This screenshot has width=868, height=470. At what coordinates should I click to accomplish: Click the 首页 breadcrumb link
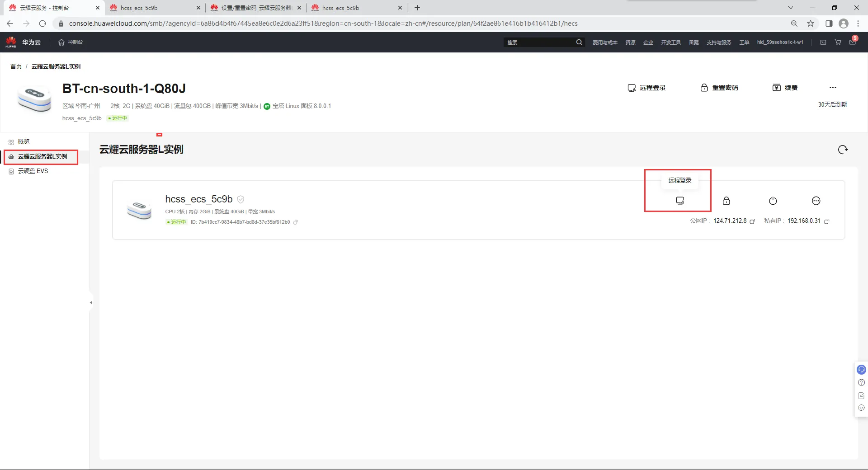click(16, 66)
